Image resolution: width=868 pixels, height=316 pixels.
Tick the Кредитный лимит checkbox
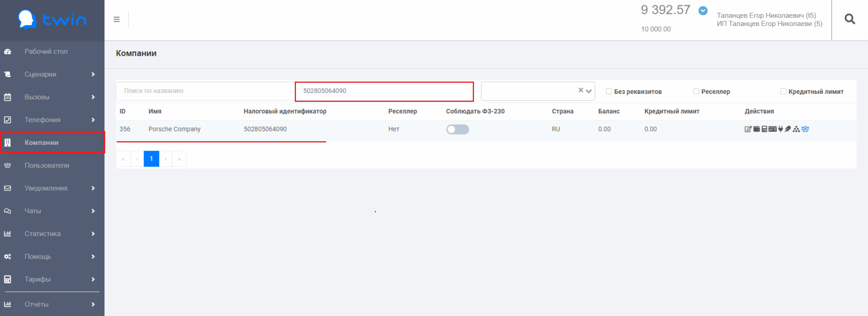(x=783, y=92)
